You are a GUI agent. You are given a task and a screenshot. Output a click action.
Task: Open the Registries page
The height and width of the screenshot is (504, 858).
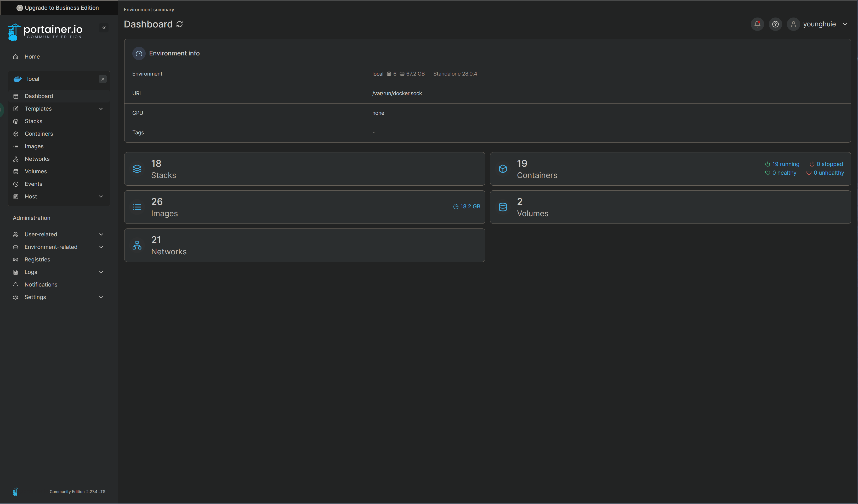coord(37,260)
